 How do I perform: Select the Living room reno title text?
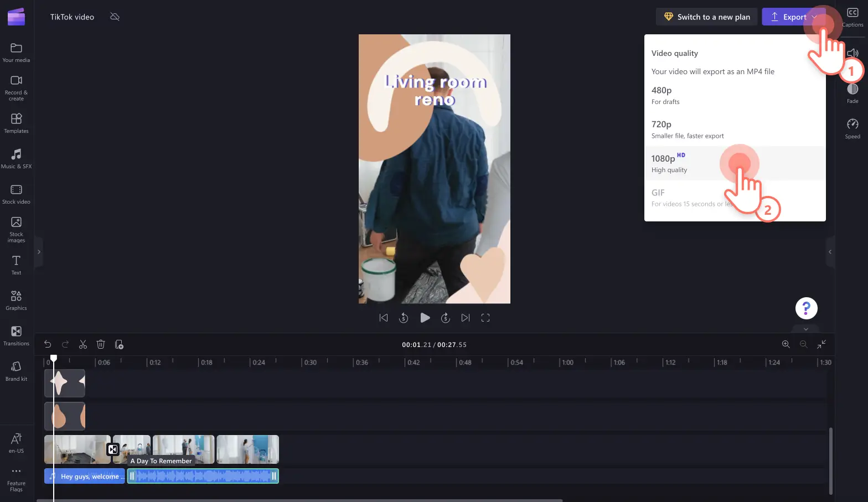pyautogui.click(x=436, y=90)
